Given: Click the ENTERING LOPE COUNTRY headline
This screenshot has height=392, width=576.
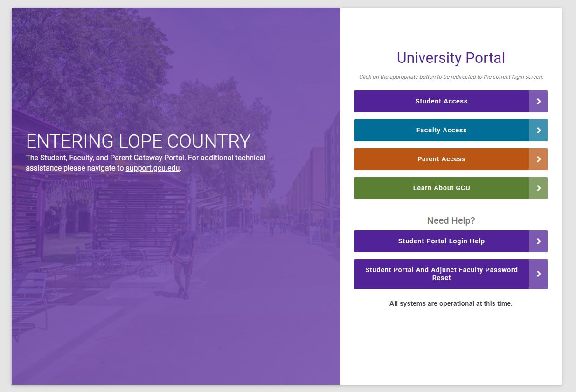Looking at the screenshot, I should click(x=138, y=141).
